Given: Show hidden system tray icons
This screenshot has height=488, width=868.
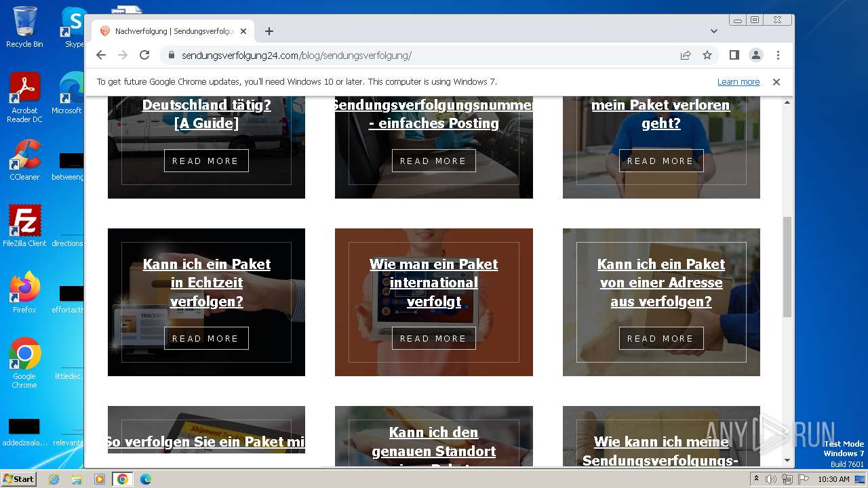Looking at the screenshot, I should coord(757,479).
